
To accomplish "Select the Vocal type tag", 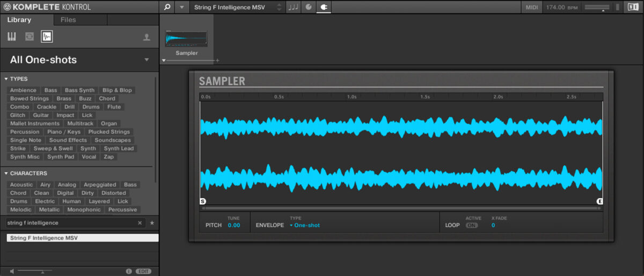I will coord(89,157).
